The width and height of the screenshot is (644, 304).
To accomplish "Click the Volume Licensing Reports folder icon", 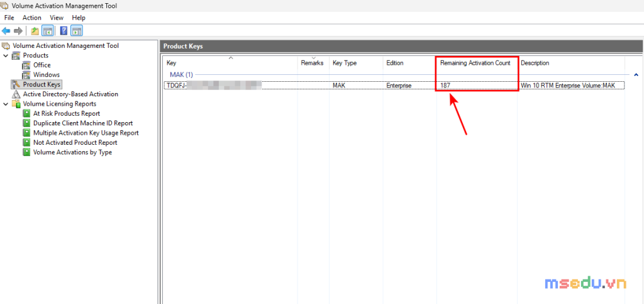I will click(16, 103).
